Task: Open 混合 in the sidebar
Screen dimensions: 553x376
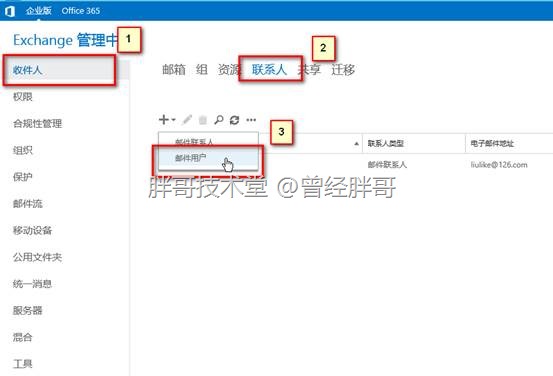Action: coord(23,337)
